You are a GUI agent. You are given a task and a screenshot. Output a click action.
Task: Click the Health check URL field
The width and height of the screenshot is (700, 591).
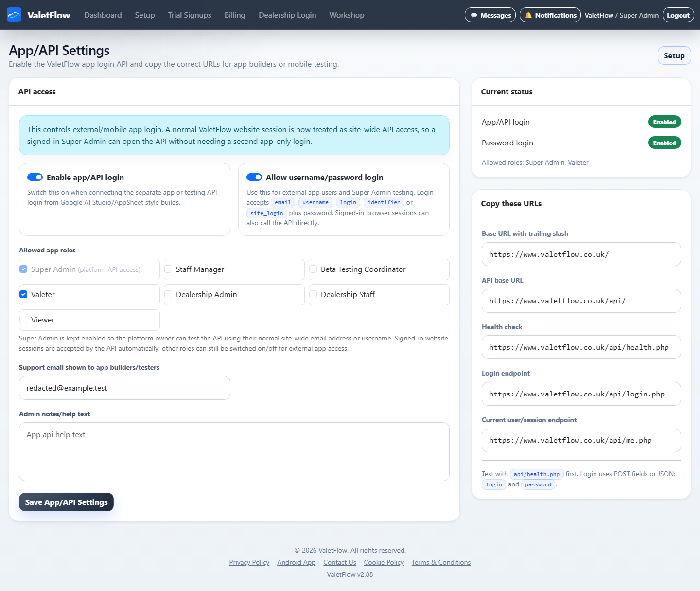(x=581, y=347)
